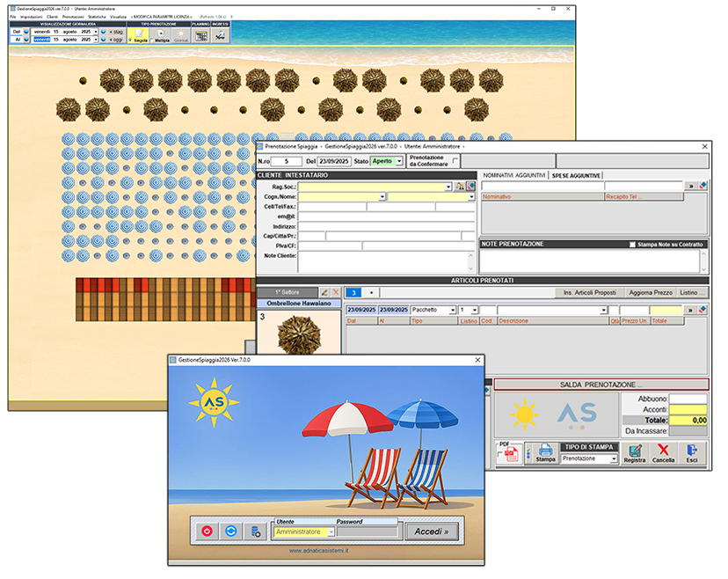Enable Stampa Note su Contratto checkbox
The width and height of the screenshot is (728, 579).
[x=631, y=245]
